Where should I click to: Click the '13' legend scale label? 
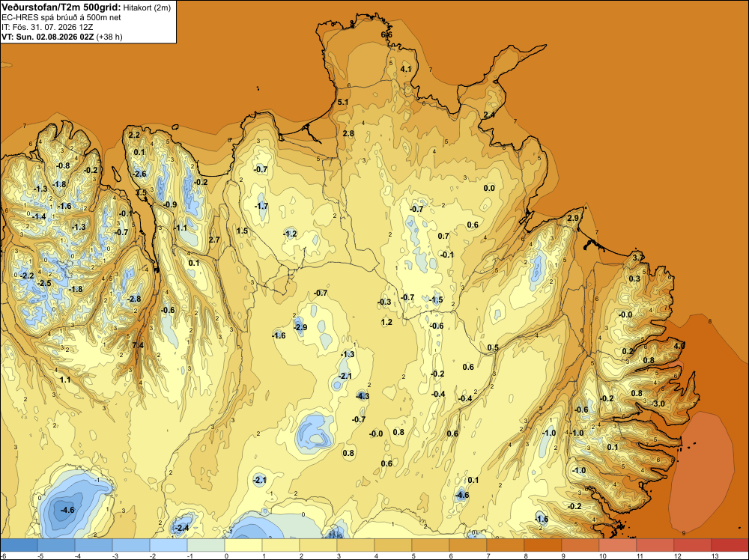click(x=715, y=556)
